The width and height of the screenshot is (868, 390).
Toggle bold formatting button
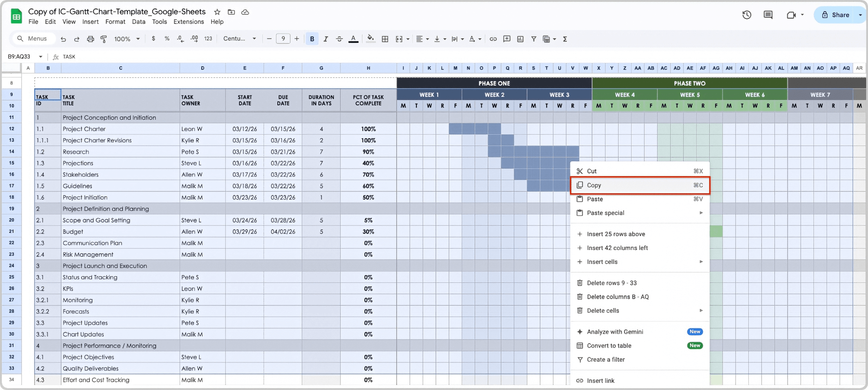[312, 39]
